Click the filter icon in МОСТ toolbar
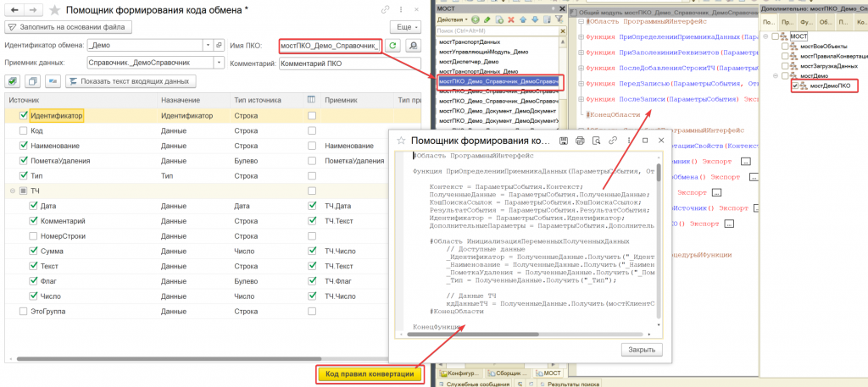The width and height of the screenshot is (868, 387). click(559, 19)
